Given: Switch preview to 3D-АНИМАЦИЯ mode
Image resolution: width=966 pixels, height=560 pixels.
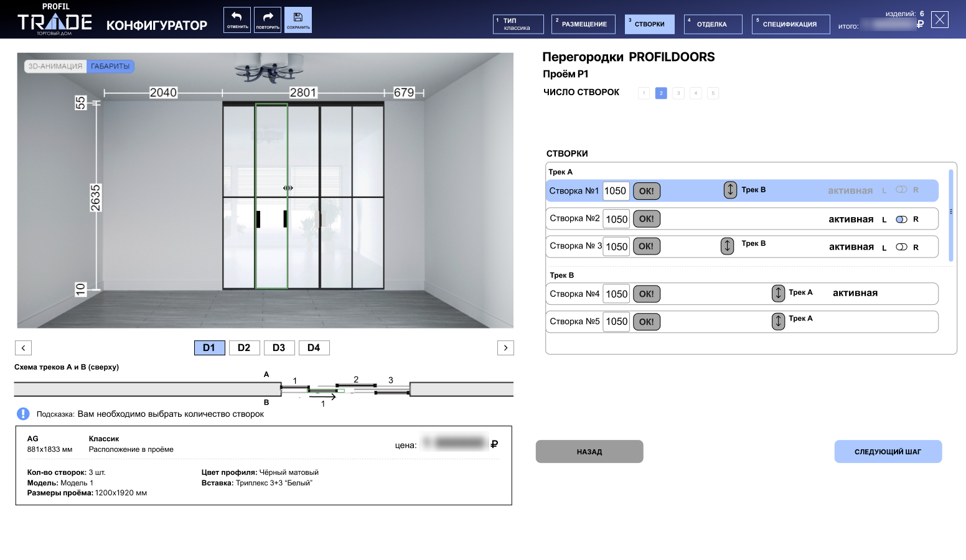Looking at the screenshot, I should (55, 66).
